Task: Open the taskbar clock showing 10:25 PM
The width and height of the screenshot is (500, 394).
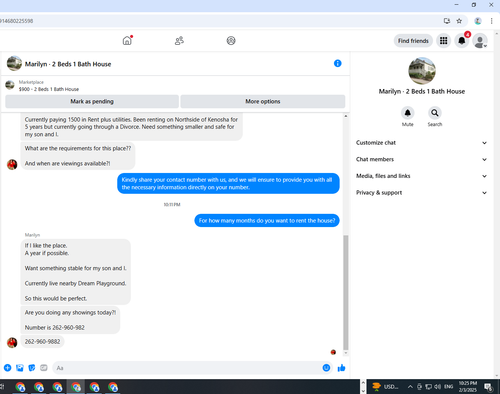Action: coord(468,387)
